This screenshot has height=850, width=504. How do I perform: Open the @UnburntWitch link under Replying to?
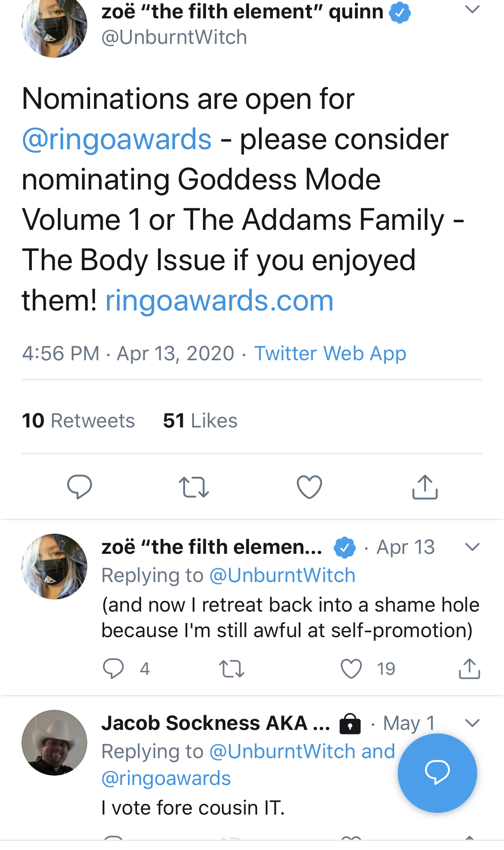pyautogui.click(x=283, y=575)
